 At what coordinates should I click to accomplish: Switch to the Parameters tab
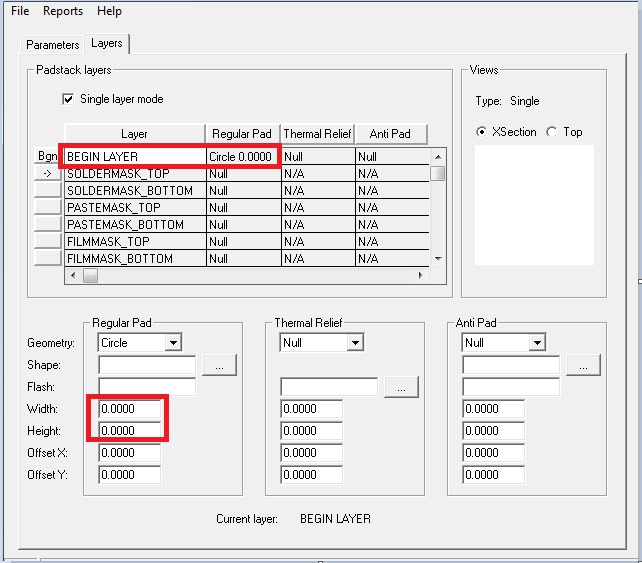pos(52,45)
